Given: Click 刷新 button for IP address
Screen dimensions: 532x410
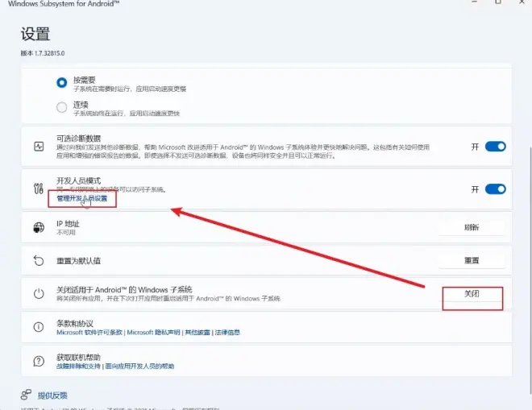Looking at the screenshot, I should click(x=472, y=227).
